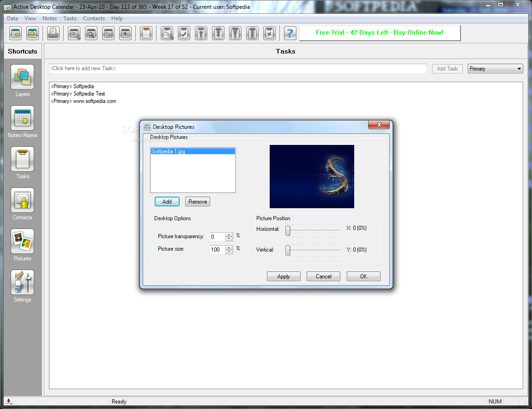Click the alarm bell toolbar icon
Image resolution: width=532 pixels, height=409 pixels.
pos(33,33)
